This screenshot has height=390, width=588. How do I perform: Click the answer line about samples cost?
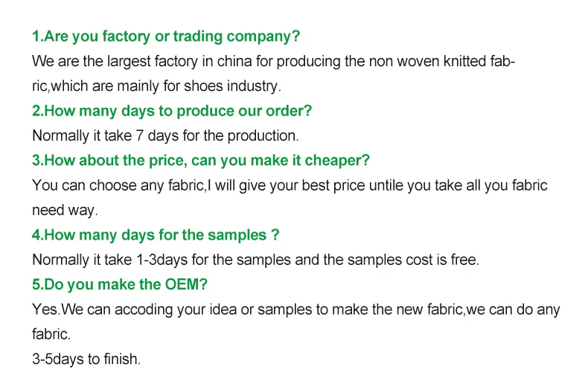coord(256,260)
